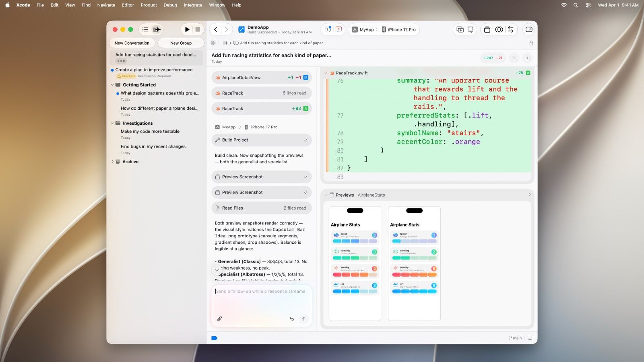Expand the first Preview Screenshot step
Viewport: 644px width, 362px height.
(x=262, y=177)
